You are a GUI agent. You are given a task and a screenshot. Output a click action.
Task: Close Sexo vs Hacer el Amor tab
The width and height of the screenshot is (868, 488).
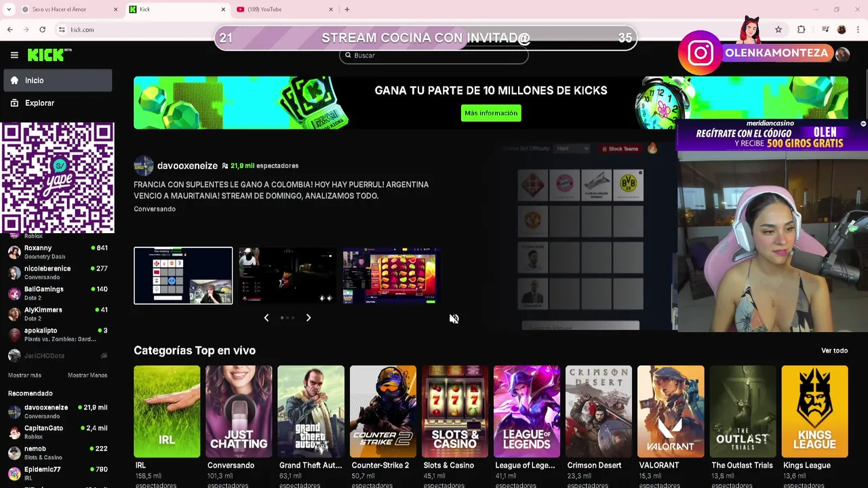pos(115,9)
